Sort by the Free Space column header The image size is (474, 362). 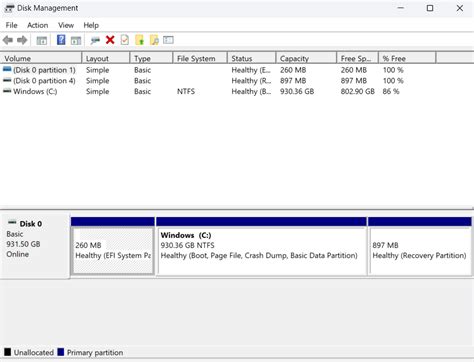(x=357, y=58)
